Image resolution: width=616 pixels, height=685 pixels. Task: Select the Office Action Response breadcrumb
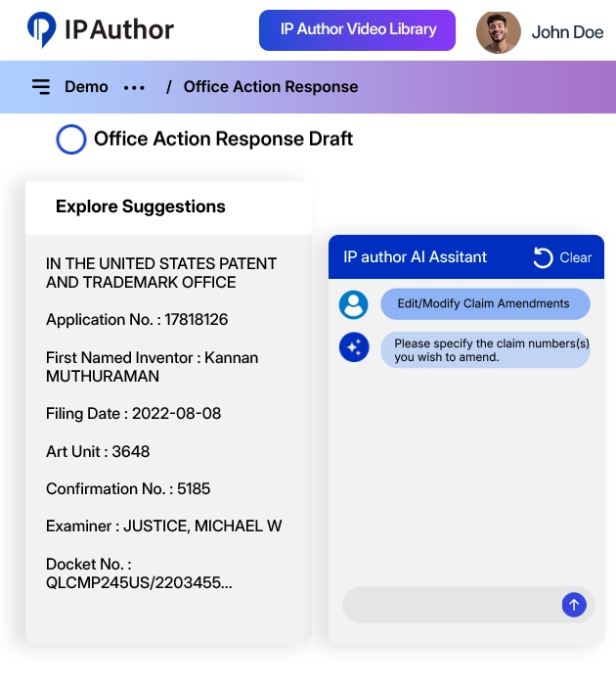click(x=270, y=87)
